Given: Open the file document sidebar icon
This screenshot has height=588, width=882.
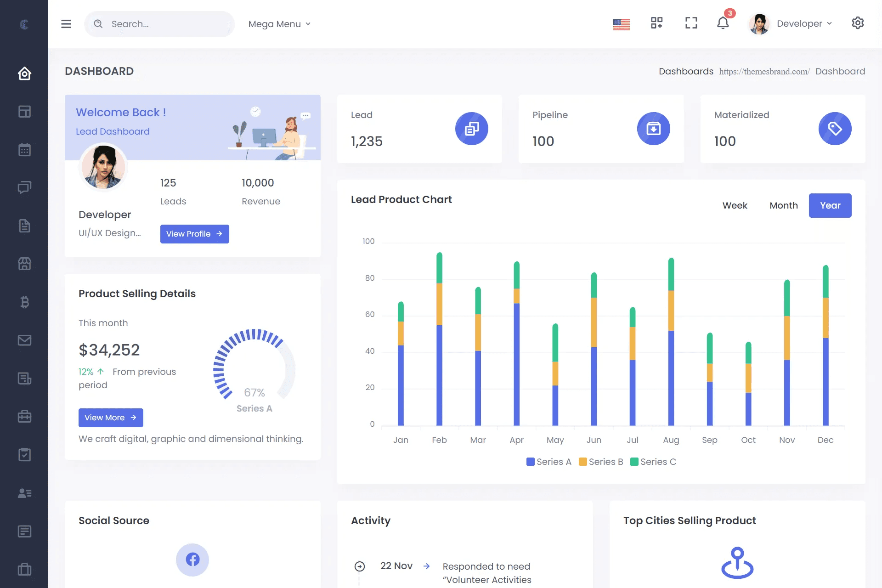Looking at the screenshot, I should [24, 226].
